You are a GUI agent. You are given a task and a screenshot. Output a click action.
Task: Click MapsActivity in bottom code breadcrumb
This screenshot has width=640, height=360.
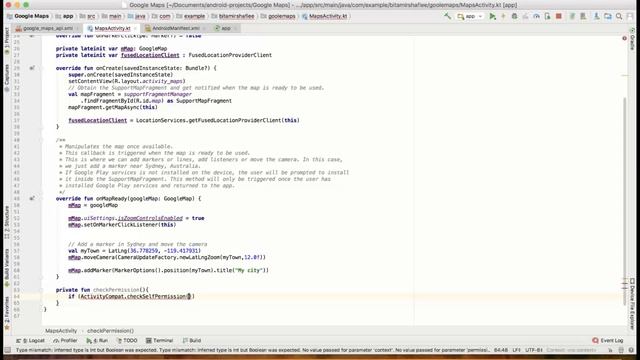(61, 331)
